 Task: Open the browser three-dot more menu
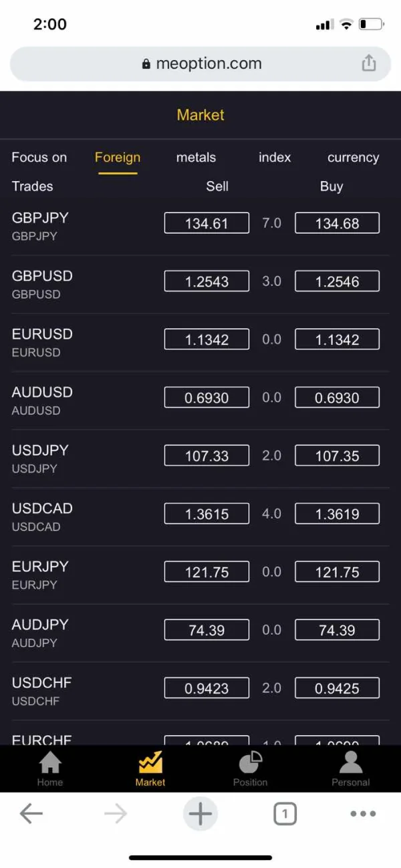363,813
